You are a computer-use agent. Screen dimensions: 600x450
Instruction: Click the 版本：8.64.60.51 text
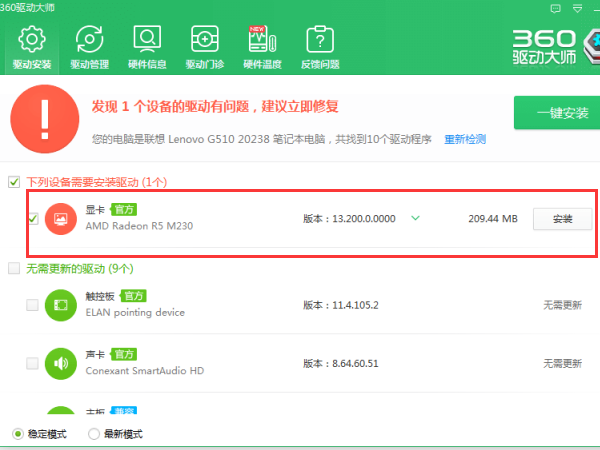(x=341, y=364)
